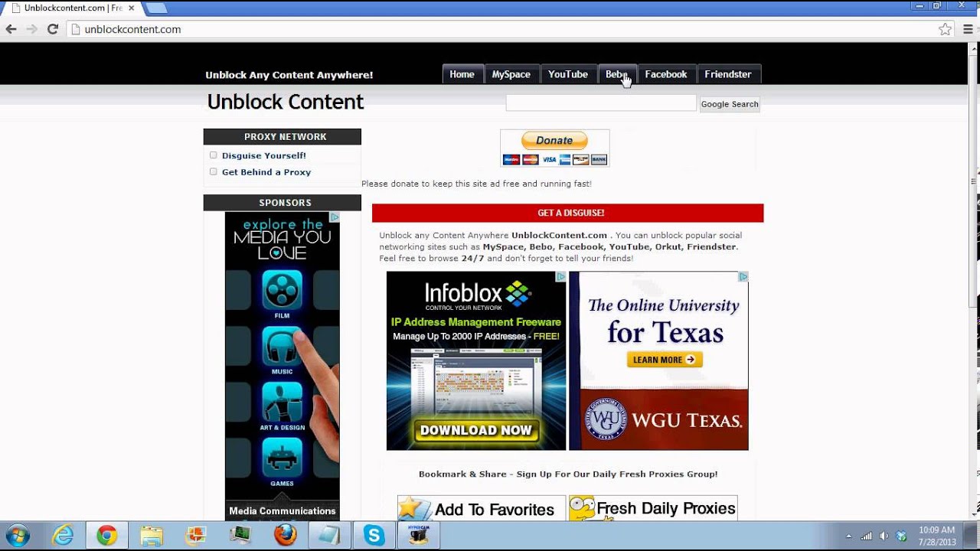Screen dimensions: 980x551
Task: Launch Internet Explorer from taskbar
Action: coord(63,536)
